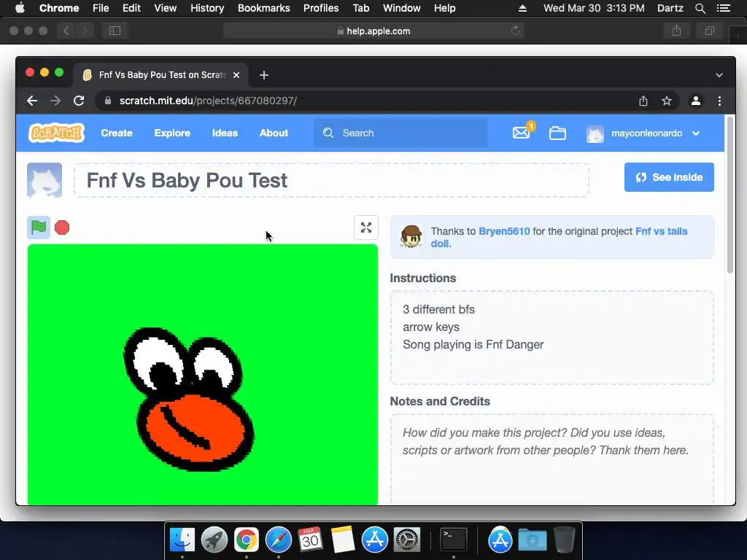Bookmark this page with star icon
Viewport: 747px width, 560px height.
pos(667,101)
